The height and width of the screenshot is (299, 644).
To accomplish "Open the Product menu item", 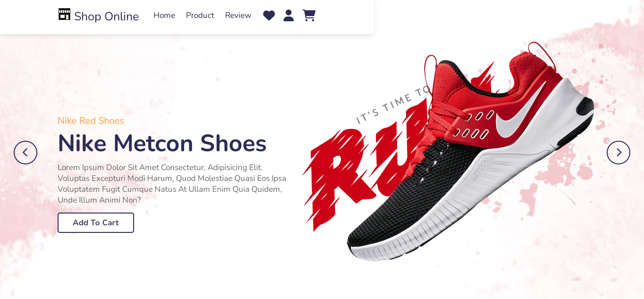I will click(200, 16).
